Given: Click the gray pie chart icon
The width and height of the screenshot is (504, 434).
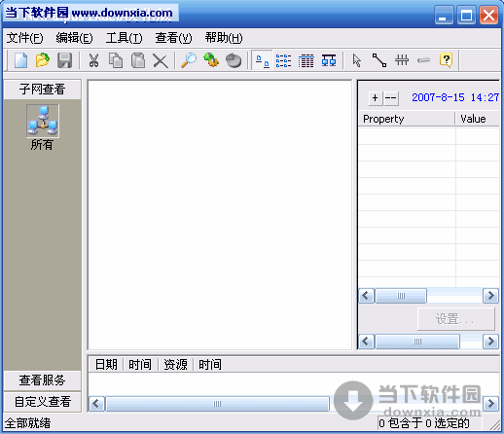Looking at the screenshot, I should point(234,60).
